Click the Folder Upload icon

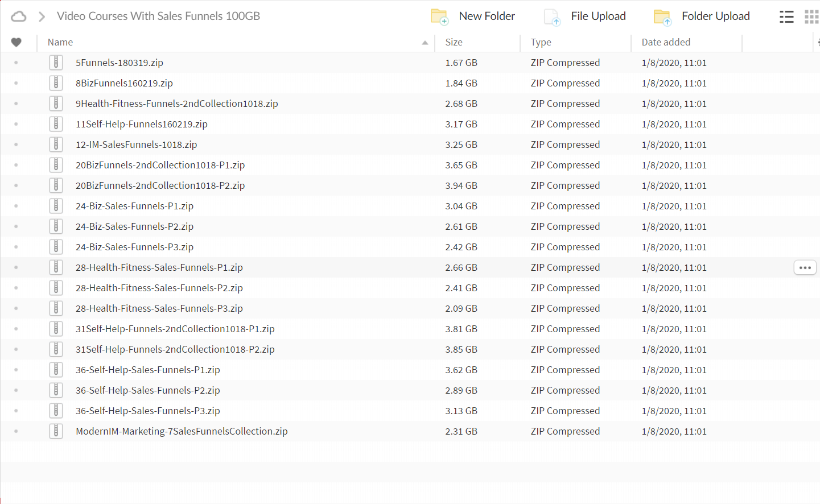tap(662, 17)
